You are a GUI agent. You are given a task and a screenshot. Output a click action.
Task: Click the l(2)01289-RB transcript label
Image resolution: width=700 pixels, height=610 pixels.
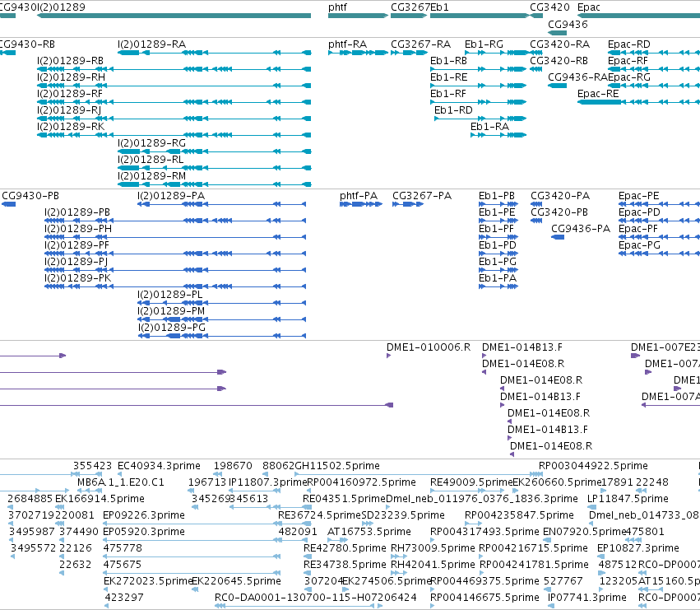click(x=70, y=61)
